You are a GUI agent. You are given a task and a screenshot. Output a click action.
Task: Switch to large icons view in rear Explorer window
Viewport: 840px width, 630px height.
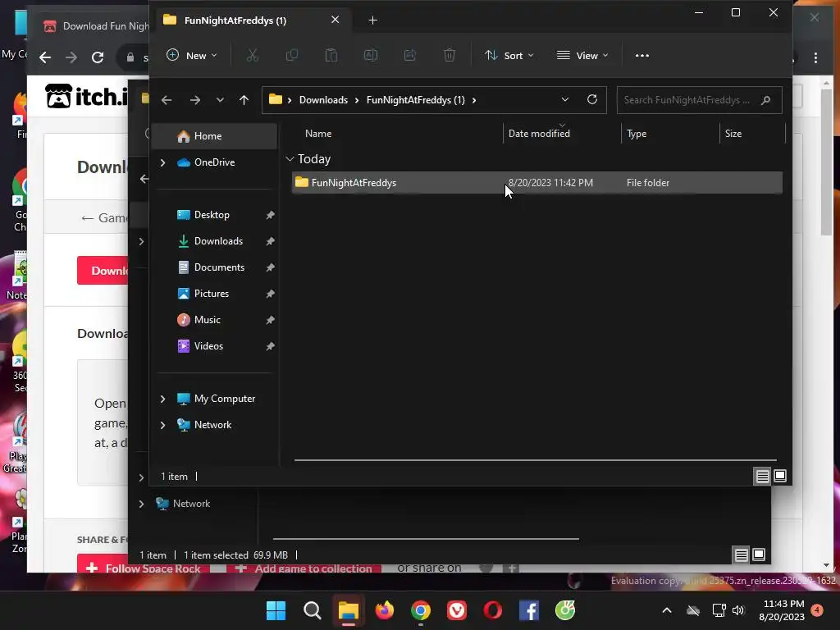[759, 555]
